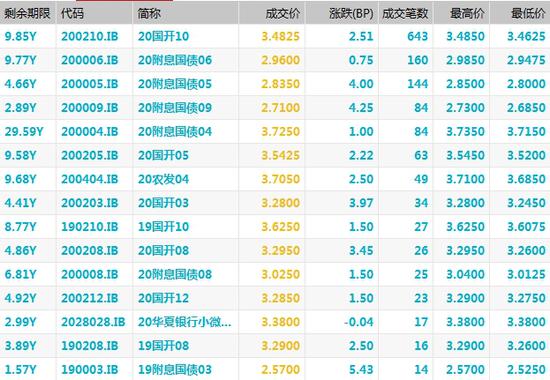This screenshot has height=380, width=550.
Task: Open bond name 19附息国债03
Action: coord(175,369)
